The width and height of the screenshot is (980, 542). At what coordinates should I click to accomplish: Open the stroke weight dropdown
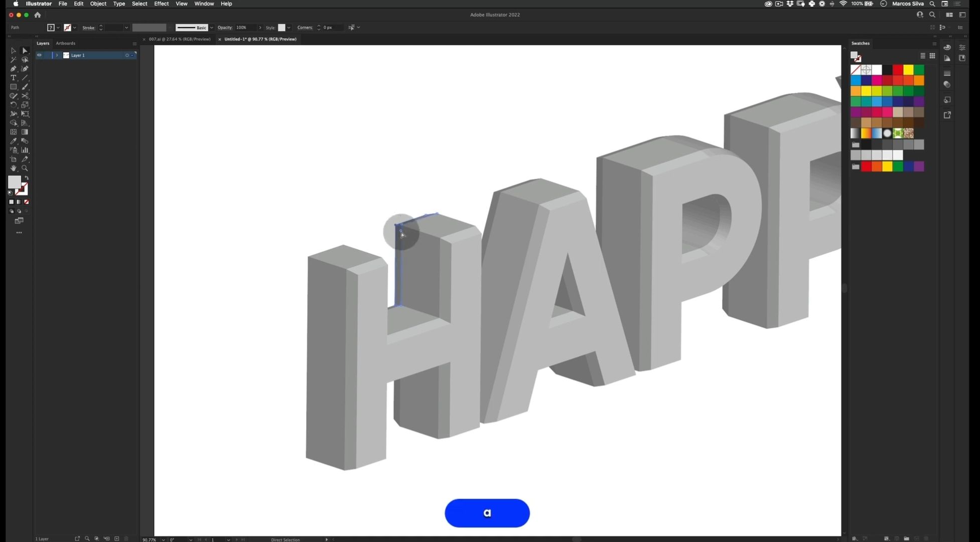tap(126, 28)
